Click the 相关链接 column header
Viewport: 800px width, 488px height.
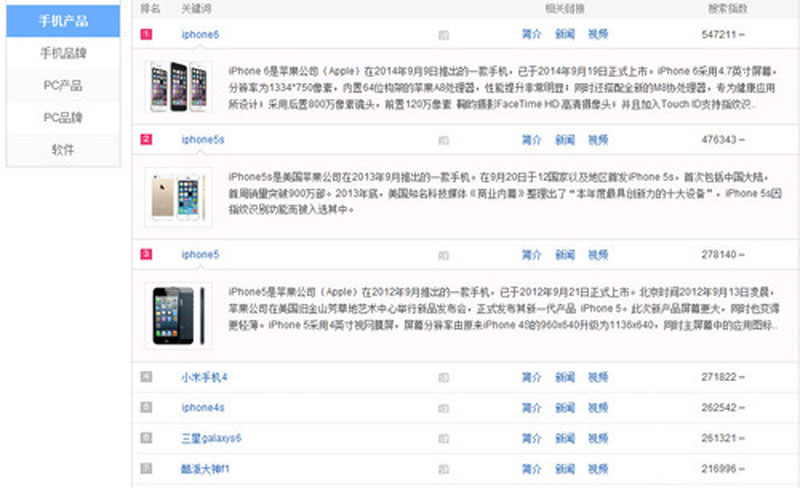[565, 9]
